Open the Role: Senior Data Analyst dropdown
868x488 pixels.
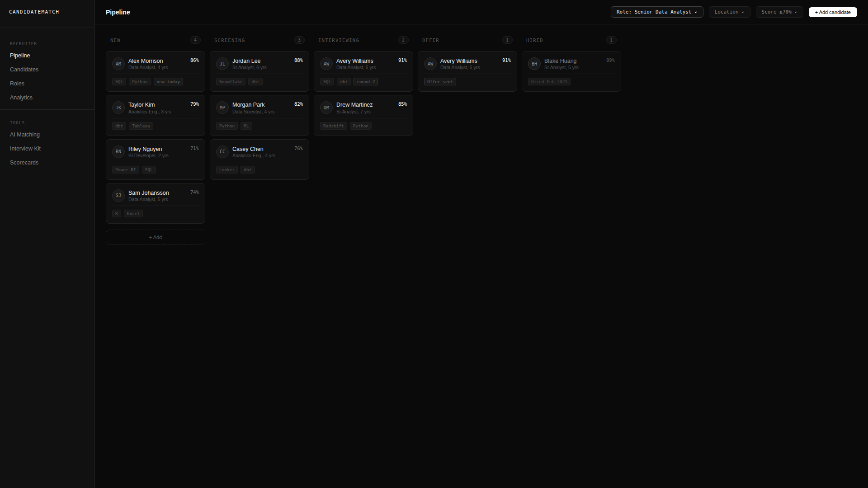tap(656, 12)
